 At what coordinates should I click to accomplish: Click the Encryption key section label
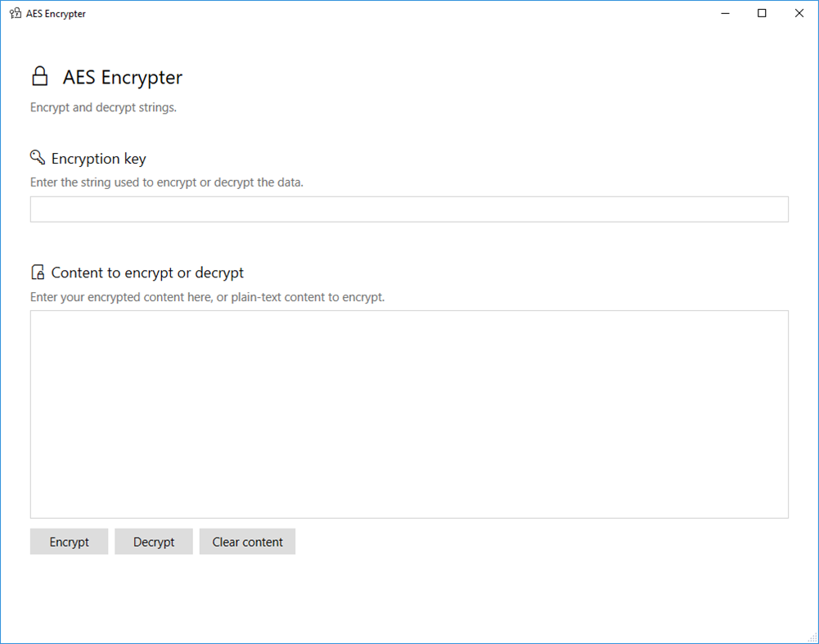coord(99,158)
